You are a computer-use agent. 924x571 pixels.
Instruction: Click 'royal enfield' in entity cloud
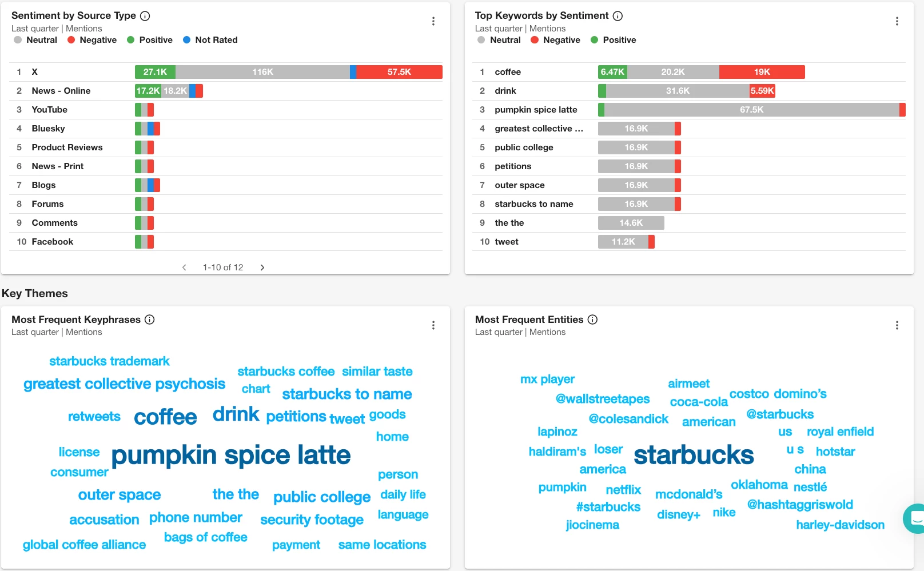pos(841,432)
